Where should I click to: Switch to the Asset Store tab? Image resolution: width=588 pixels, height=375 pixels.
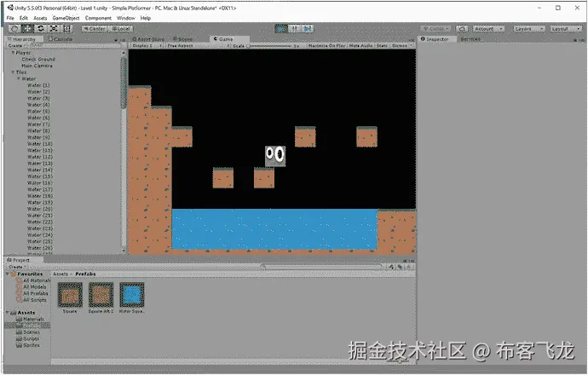pos(148,39)
